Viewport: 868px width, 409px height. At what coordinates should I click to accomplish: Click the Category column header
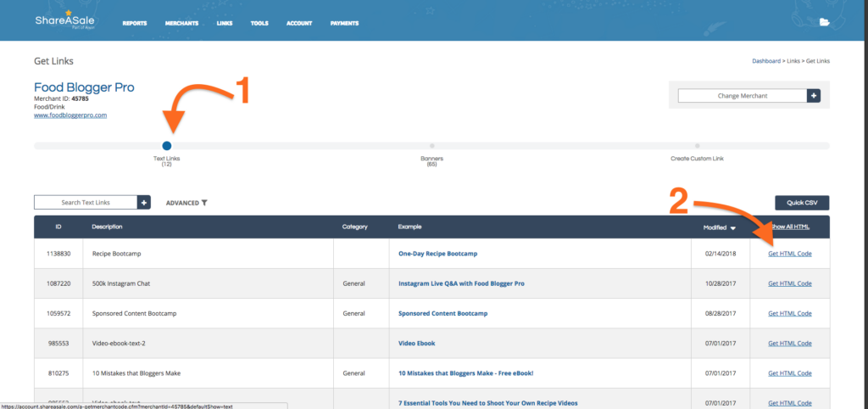click(355, 227)
